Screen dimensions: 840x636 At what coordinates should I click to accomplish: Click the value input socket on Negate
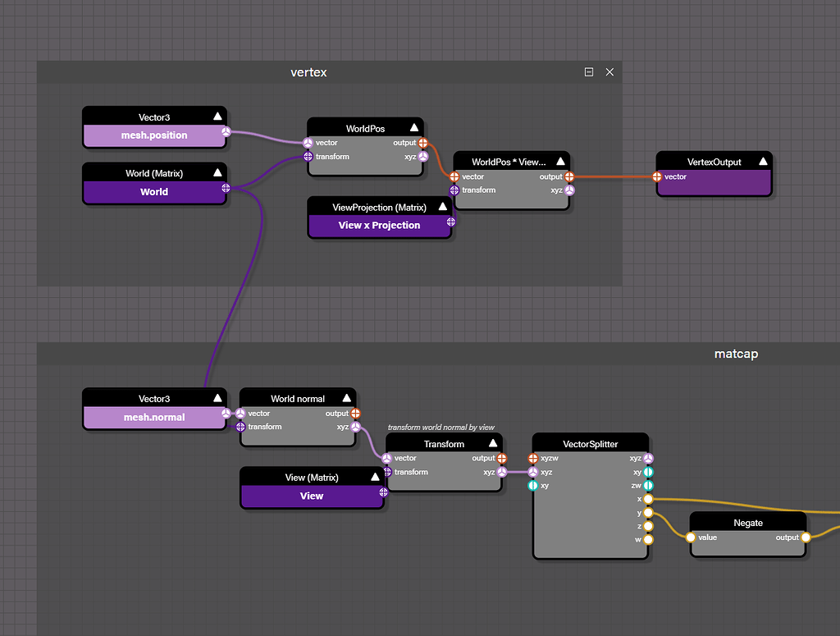tap(691, 538)
